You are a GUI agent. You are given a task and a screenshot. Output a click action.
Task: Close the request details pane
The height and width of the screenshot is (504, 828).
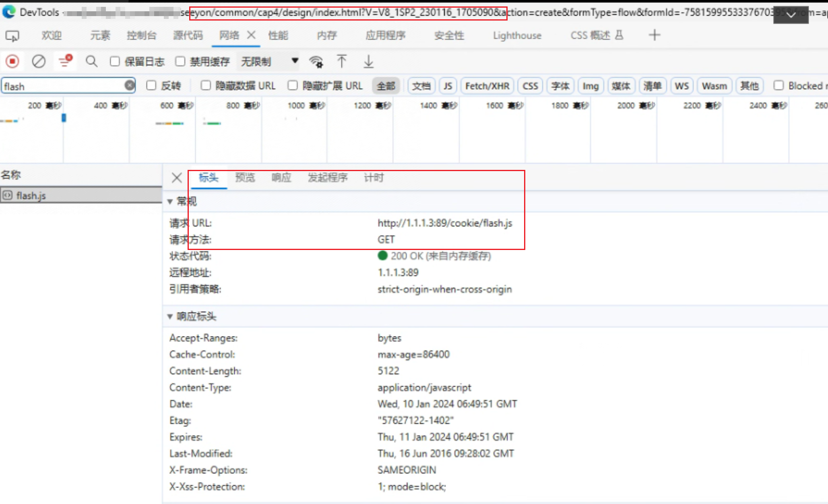(x=177, y=178)
